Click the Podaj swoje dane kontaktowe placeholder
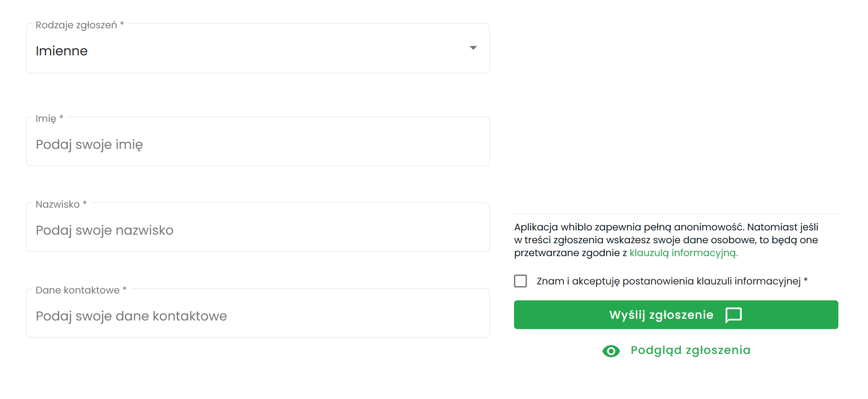Viewport: 868px width, 399px height. (x=131, y=316)
